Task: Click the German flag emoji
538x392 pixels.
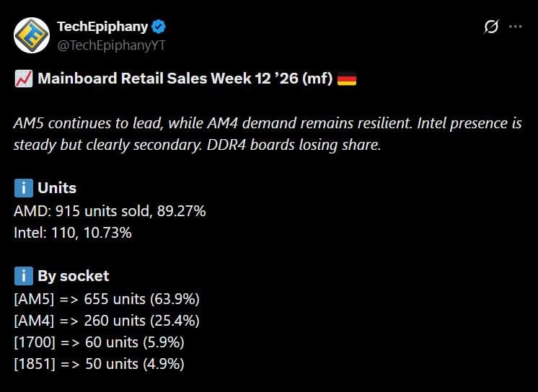Action: [347, 79]
